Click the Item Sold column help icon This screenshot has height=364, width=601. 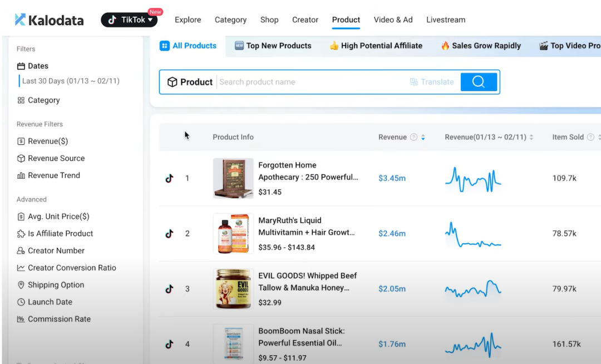(x=590, y=137)
